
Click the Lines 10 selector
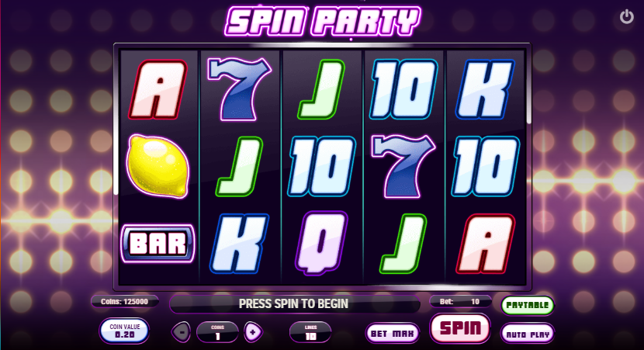pyautogui.click(x=310, y=332)
